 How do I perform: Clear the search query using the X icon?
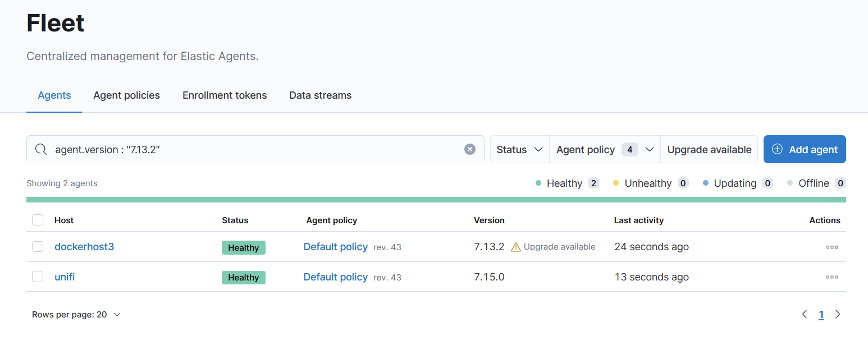click(x=470, y=149)
